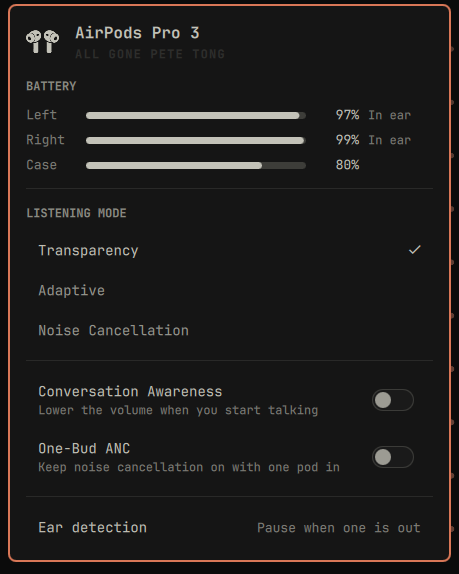Click the 'Lower the volume when you start talking' text

(x=178, y=410)
